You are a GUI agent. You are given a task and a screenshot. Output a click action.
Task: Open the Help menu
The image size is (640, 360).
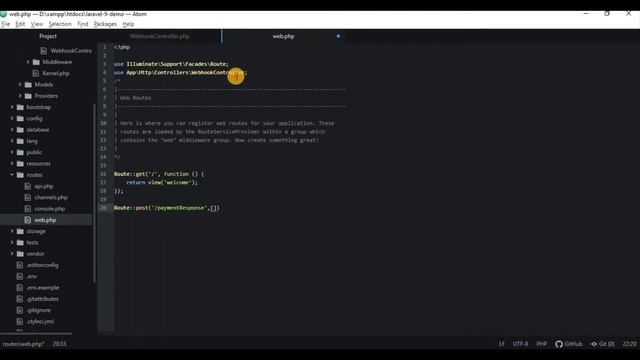[128, 24]
